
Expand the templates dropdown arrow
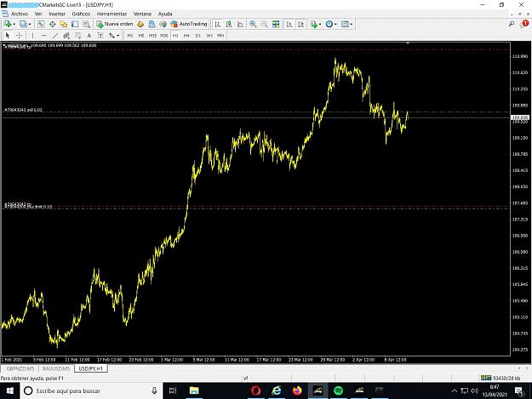[x=352, y=24]
